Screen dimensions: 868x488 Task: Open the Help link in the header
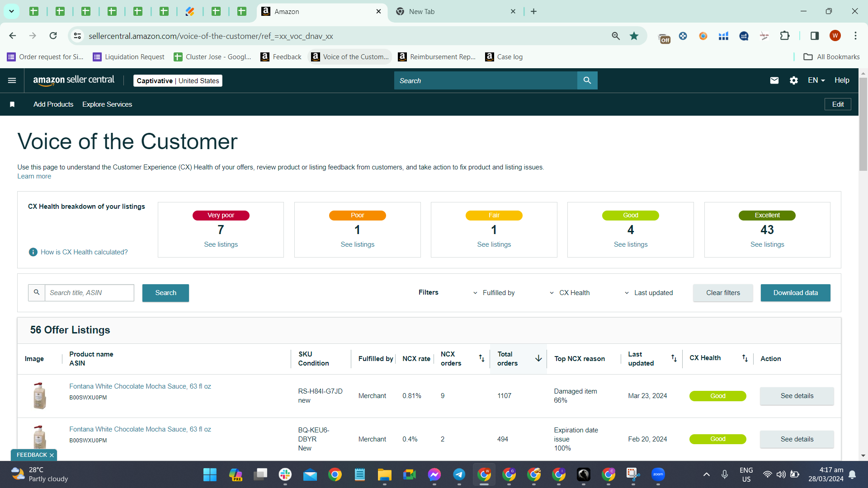(842, 80)
